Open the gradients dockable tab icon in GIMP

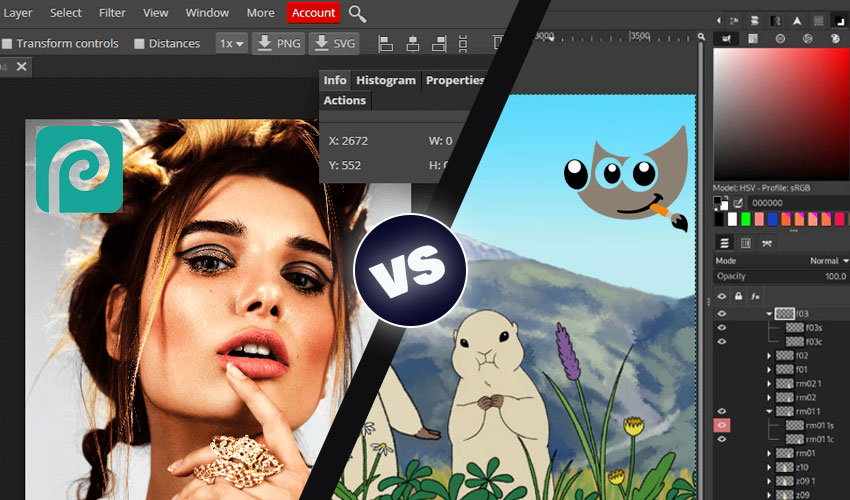pos(776,21)
